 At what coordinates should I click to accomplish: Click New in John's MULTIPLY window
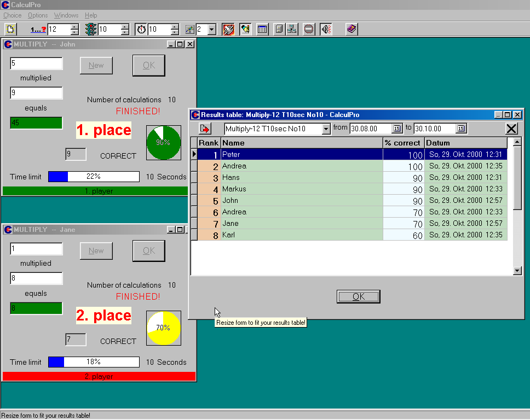coord(96,65)
